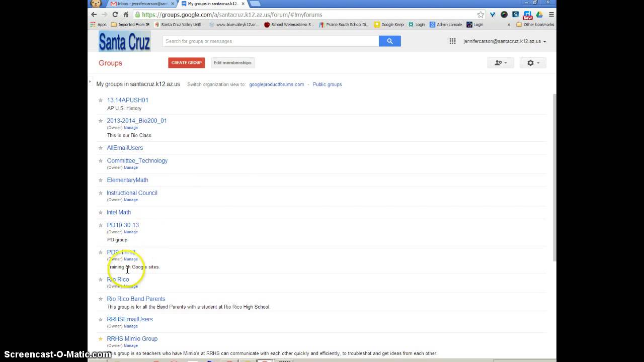
Task: Click the browser forward arrow
Action: tap(104, 15)
